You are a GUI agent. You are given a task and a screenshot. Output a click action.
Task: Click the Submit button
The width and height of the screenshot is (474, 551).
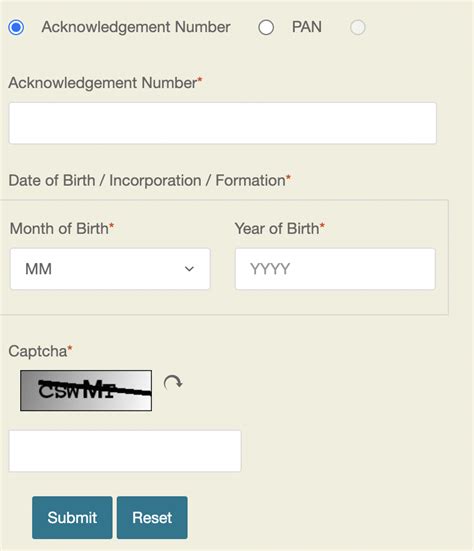pyautogui.click(x=72, y=517)
